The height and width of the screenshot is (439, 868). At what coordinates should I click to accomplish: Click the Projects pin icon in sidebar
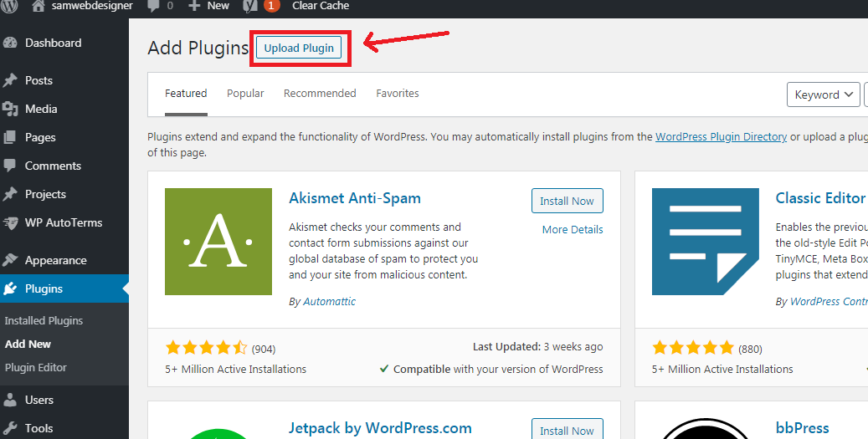[x=9, y=195]
